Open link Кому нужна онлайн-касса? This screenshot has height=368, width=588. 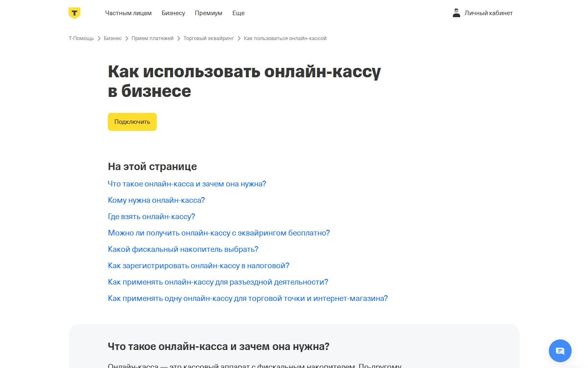click(x=156, y=200)
